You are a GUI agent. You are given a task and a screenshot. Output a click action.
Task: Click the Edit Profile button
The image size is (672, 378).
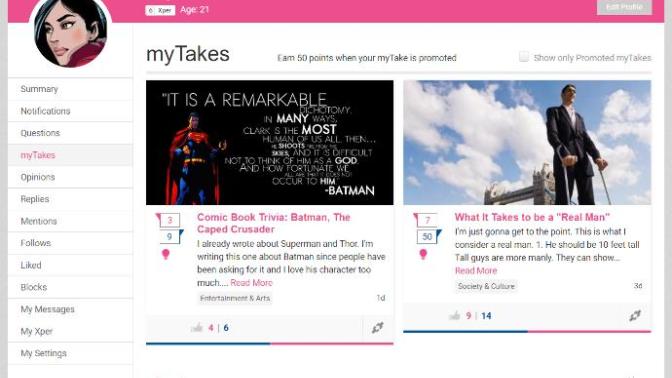click(624, 7)
